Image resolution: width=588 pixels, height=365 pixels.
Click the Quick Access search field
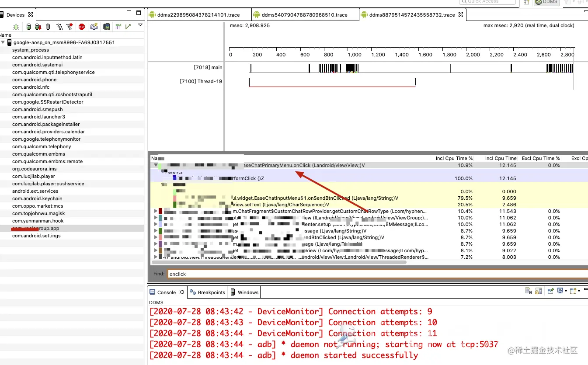tap(487, 2)
